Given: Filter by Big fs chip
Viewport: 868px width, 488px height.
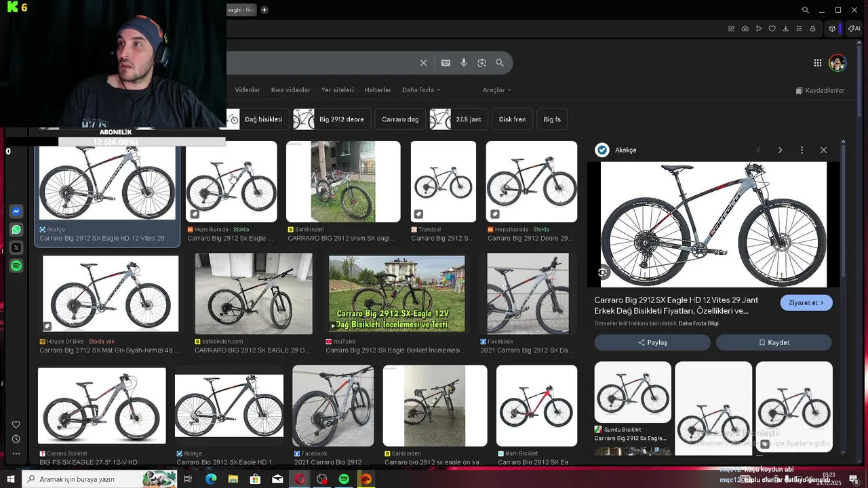Looking at the screenshot, I should (x=552, y=119).
